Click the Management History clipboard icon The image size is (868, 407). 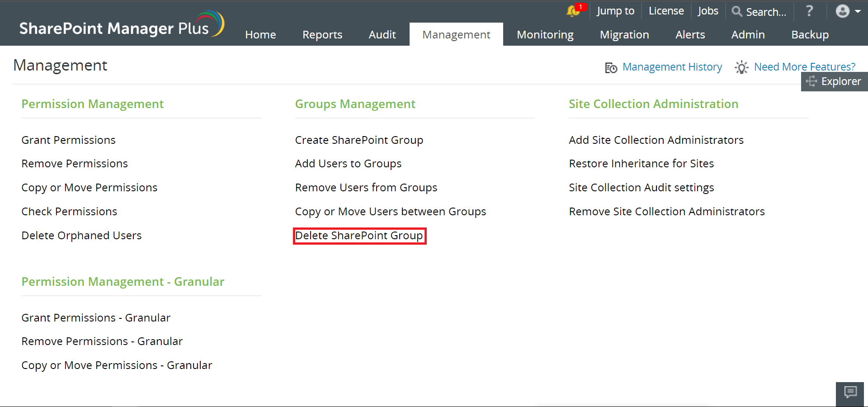pos(610,67)
